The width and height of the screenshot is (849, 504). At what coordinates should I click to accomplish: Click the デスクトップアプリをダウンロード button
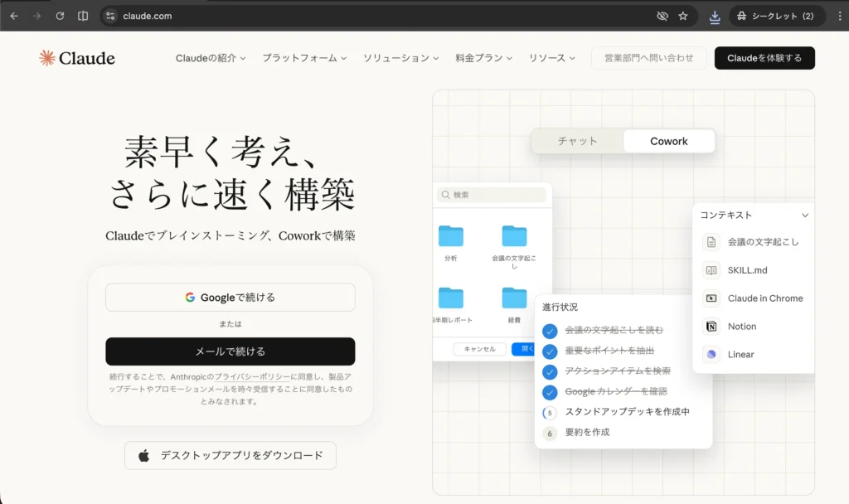click(230, 455)
